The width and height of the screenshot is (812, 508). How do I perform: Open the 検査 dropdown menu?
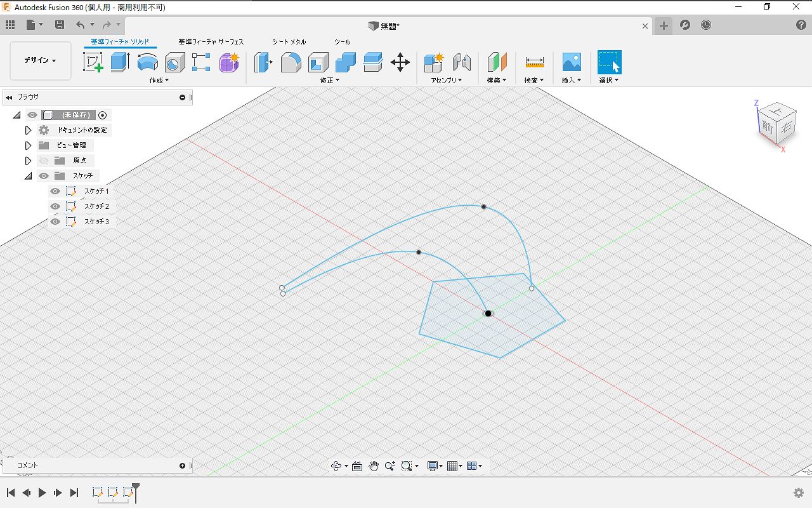click(534, 81)
